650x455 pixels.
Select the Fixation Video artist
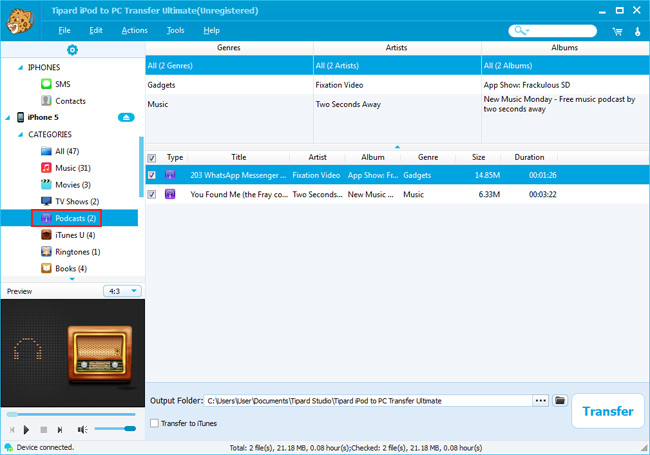[x=397, y=85]
